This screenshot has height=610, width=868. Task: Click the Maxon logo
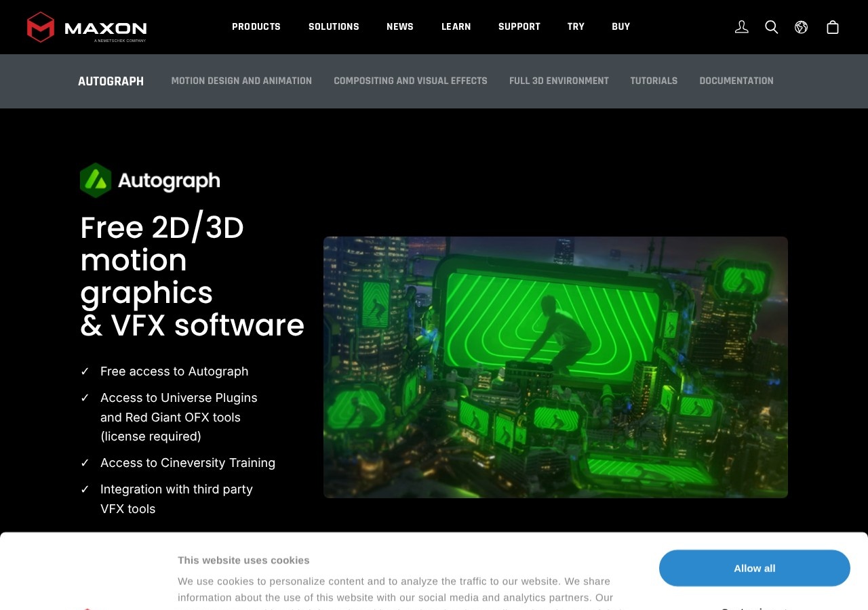tap(87, 27)
